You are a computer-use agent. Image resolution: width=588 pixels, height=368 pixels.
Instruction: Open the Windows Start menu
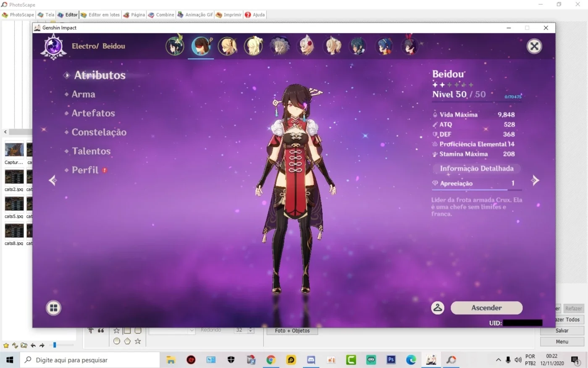(x=9, y=360)
